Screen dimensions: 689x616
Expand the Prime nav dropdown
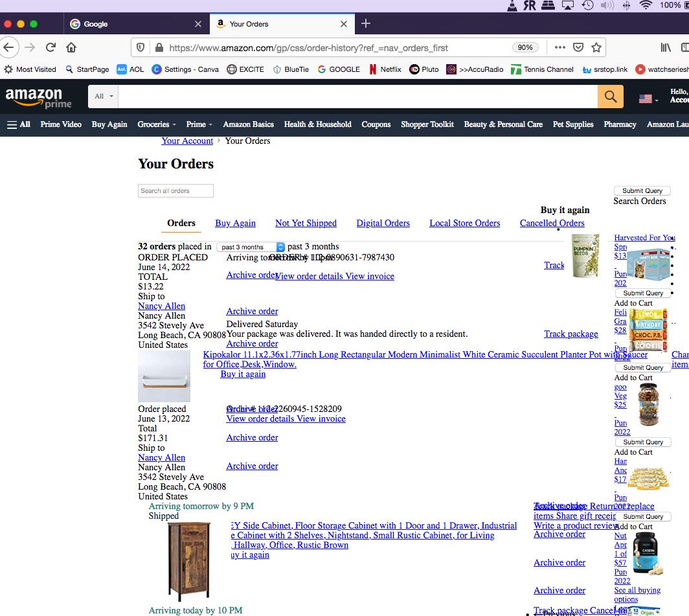pos(199,124)
